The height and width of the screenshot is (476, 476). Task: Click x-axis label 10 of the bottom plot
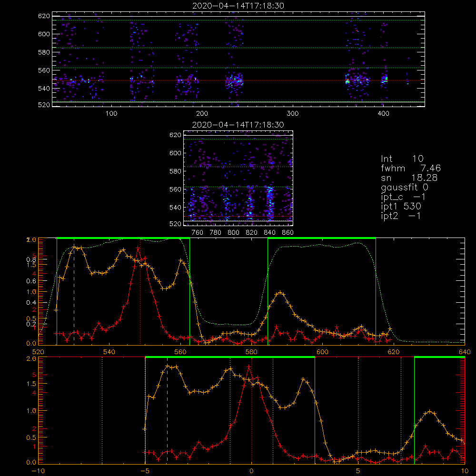click(465, 471)
